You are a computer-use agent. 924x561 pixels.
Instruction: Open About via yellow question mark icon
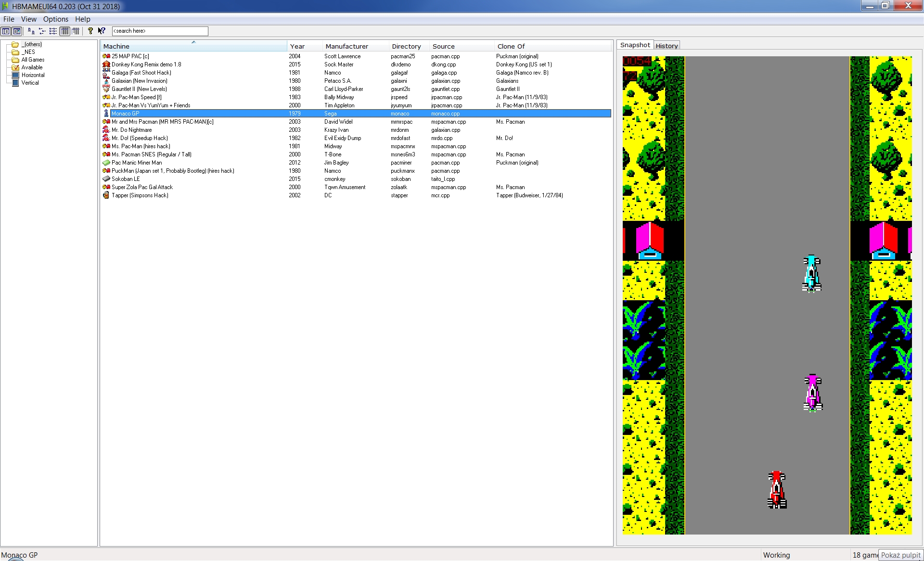90,31
